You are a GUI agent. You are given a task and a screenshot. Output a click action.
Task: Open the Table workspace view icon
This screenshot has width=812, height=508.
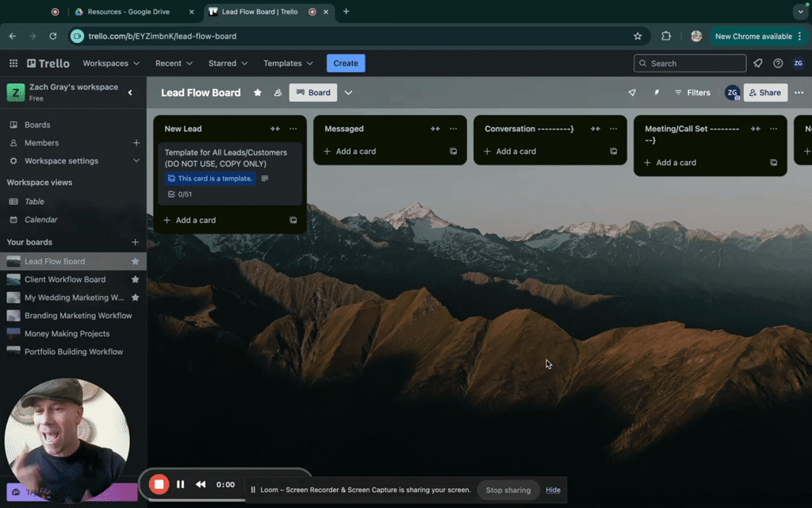[16, 201]
